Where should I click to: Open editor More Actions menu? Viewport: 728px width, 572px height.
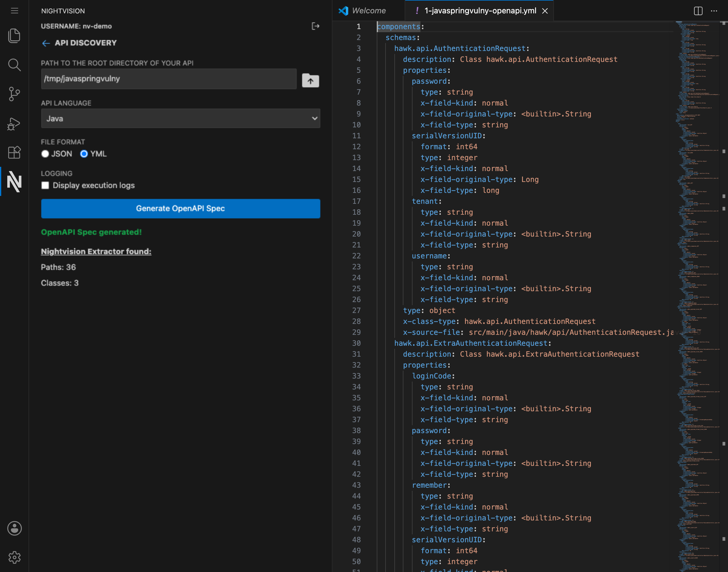tap(714, 11)
